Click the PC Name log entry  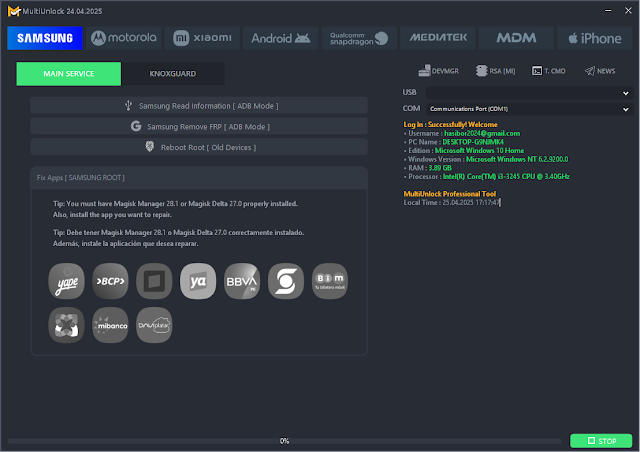[456, 142]
